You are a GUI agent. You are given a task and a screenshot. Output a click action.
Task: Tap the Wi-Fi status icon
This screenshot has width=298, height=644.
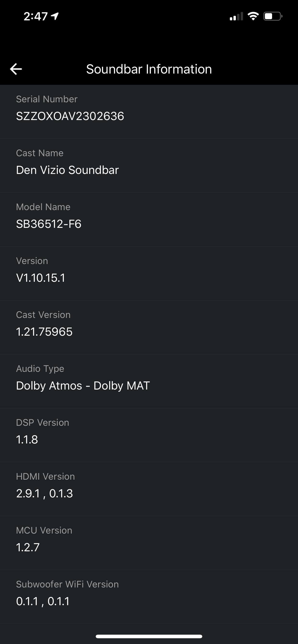pyautogui.click(x=253, y=16)
